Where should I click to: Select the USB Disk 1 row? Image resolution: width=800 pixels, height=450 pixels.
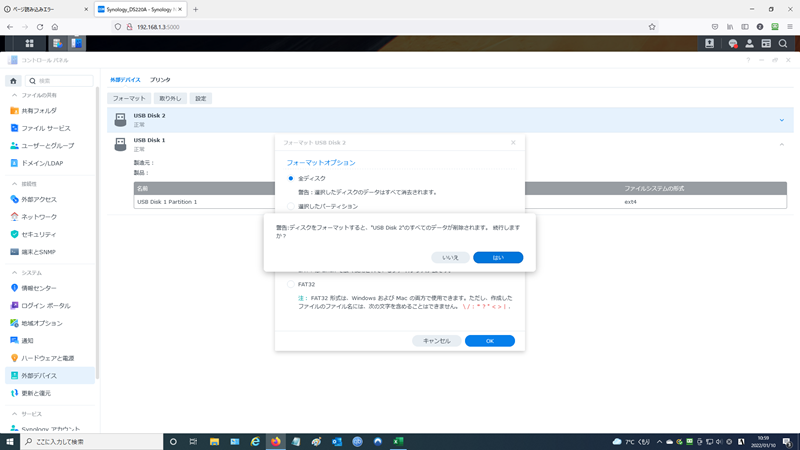point(450,144)
